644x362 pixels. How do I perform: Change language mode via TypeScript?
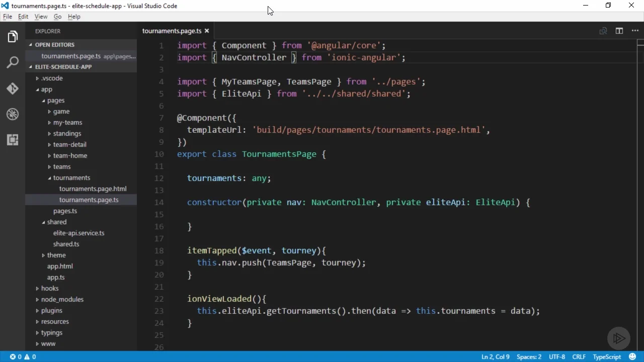point(607,356)
